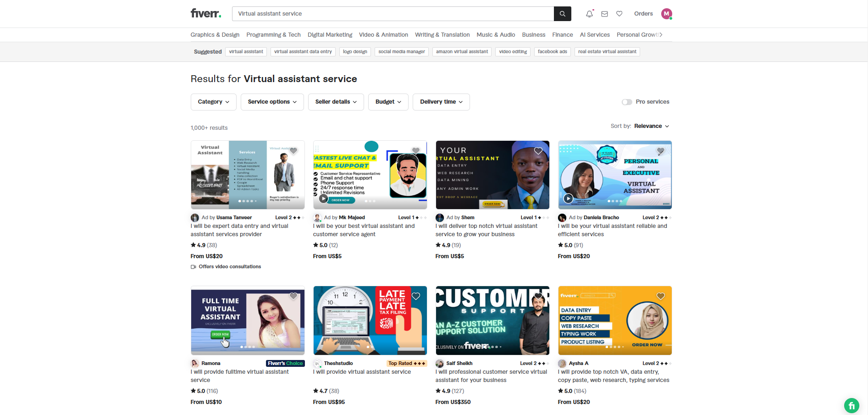Image resolution: width=868 pixels, height=415 pixels.
Task: Expand the Delivery time filter
Action: click(441, 102)
